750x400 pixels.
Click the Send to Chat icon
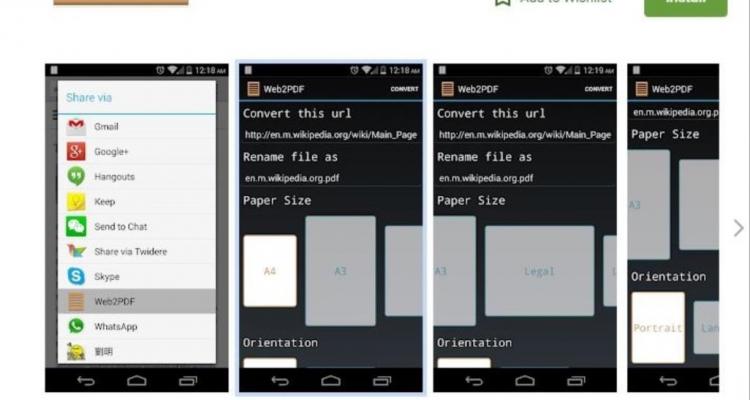[76, 227]
